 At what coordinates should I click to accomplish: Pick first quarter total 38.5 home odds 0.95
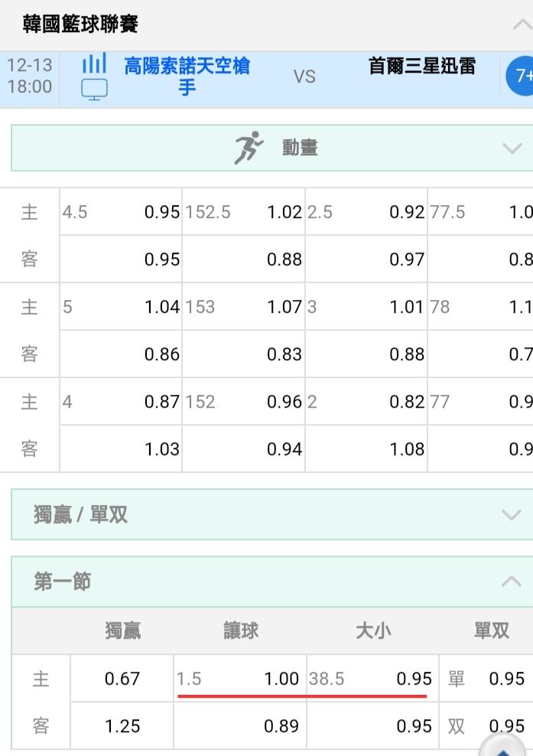click(x=372, y=679)
